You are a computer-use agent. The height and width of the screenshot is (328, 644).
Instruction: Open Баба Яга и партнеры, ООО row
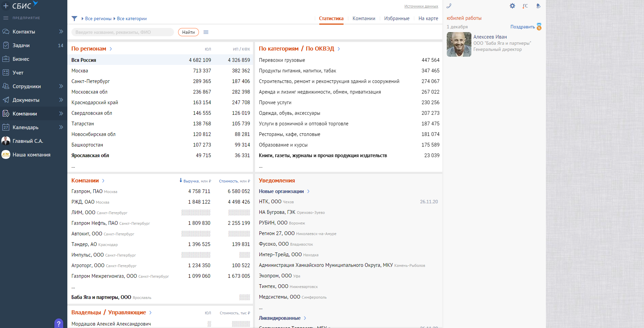coord(160,297)
